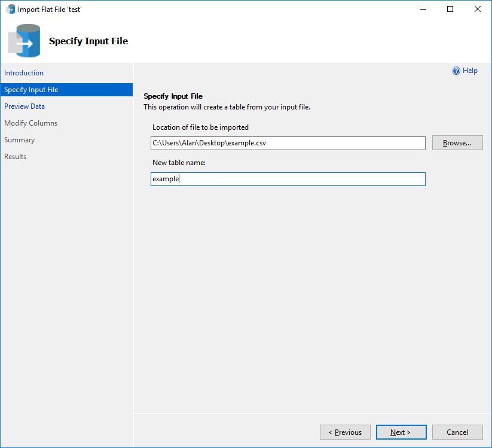Click the file location path field
The image size is (492, 448).
[x=288, y=143]
